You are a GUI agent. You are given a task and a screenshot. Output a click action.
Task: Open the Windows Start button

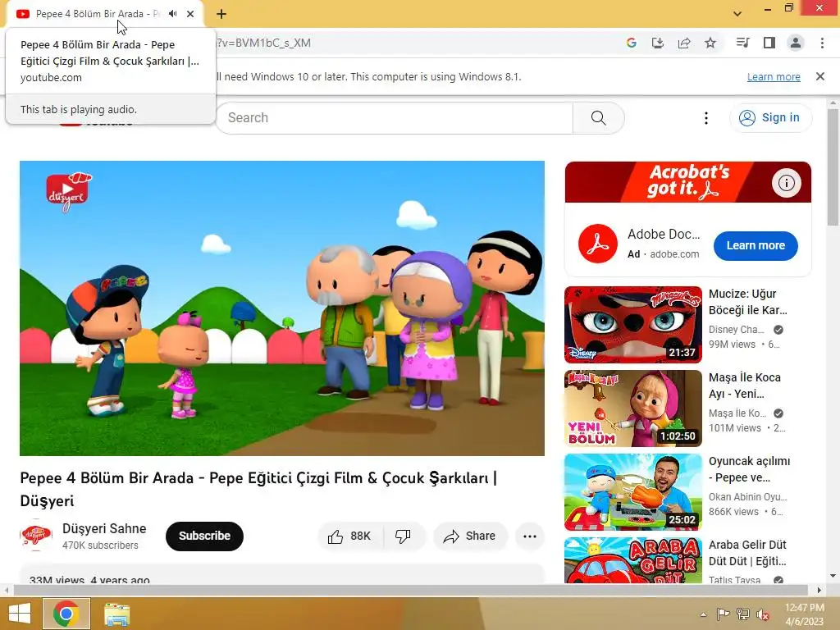click(x=20, y=614)
